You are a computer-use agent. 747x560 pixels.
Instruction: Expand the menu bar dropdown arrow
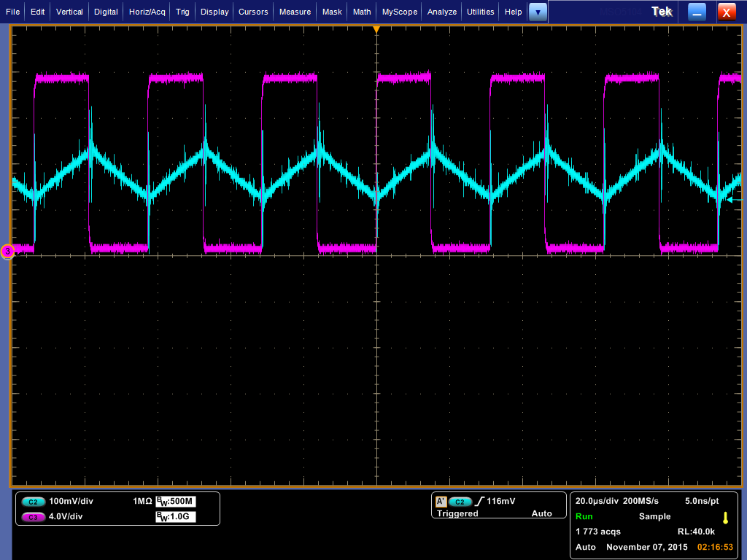click(x=538, y=12)
